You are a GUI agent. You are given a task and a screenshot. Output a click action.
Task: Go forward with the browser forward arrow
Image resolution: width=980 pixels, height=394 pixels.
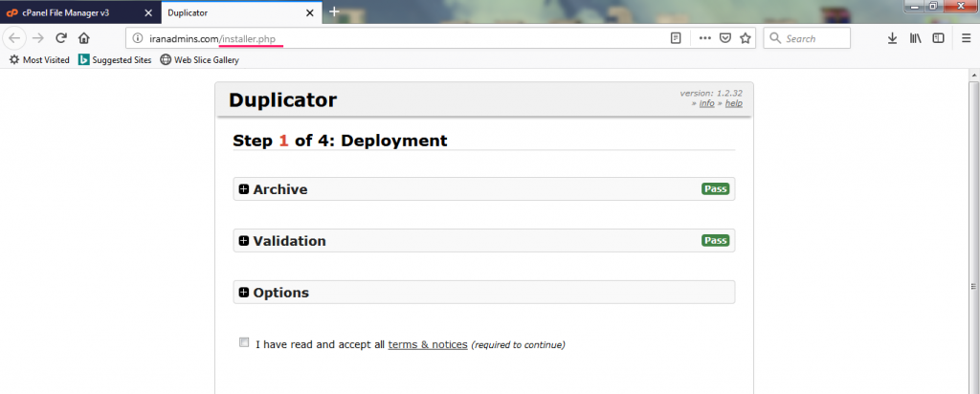coord(38,38)
